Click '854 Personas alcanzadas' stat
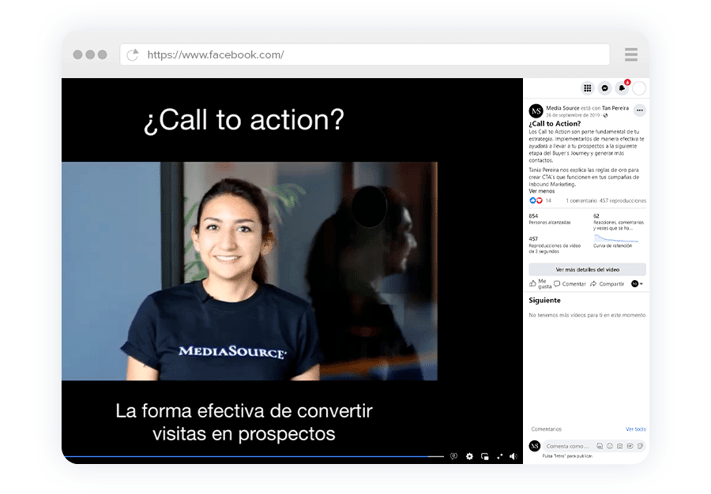 click(550, 219)
